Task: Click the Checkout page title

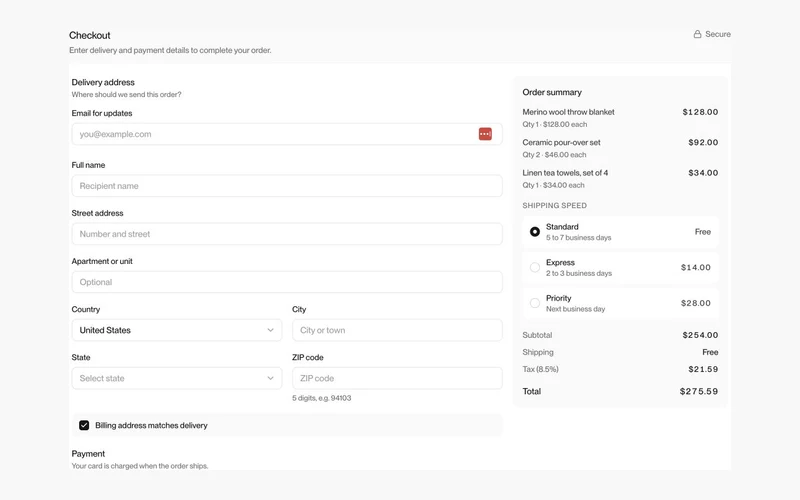Action: [90, 35]
